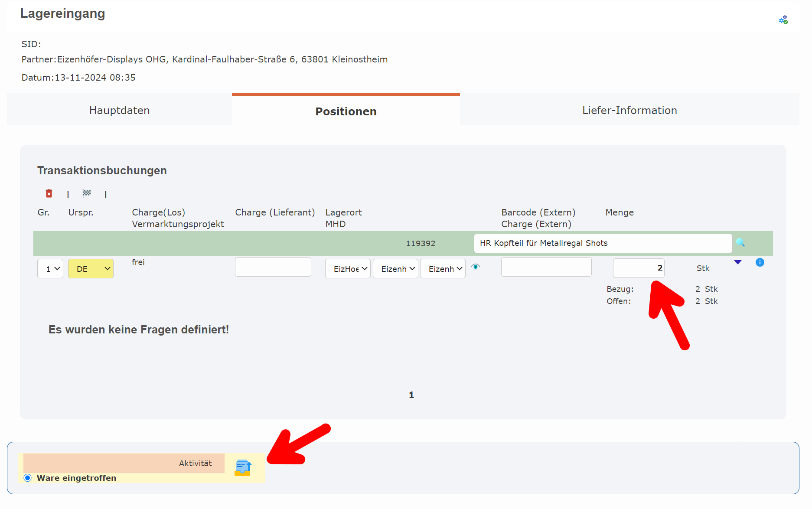The image size is (812, 509).
Task: Open settings via the gear icon top right
Action: pyautogui.click(x=783, y=20)
